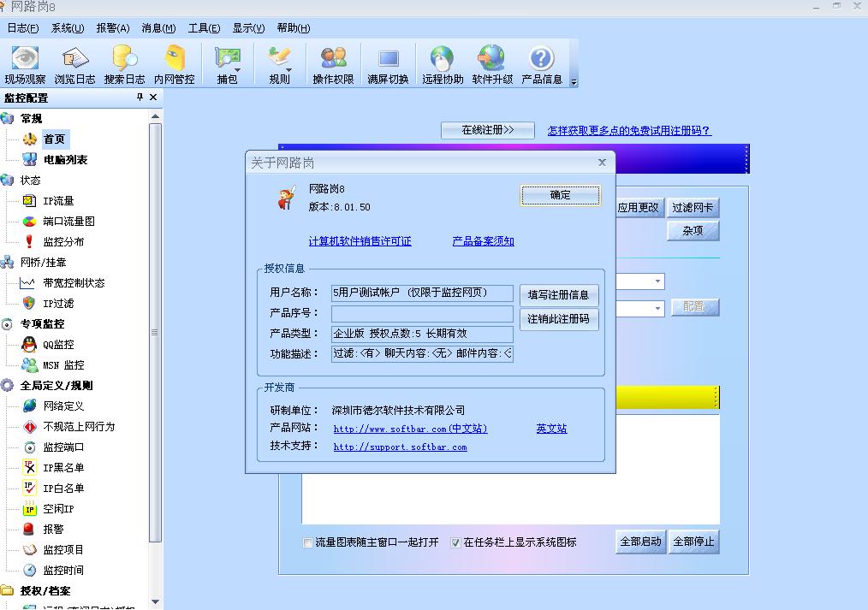Open the 显示(V) menu
The width and height of the screenshot is (868, 610).
248,28
